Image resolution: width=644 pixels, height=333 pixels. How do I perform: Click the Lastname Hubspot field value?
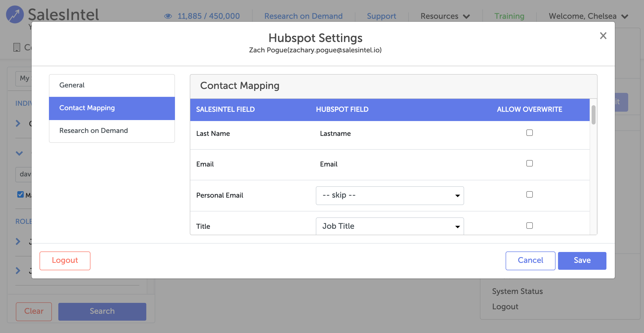[335, 134]
